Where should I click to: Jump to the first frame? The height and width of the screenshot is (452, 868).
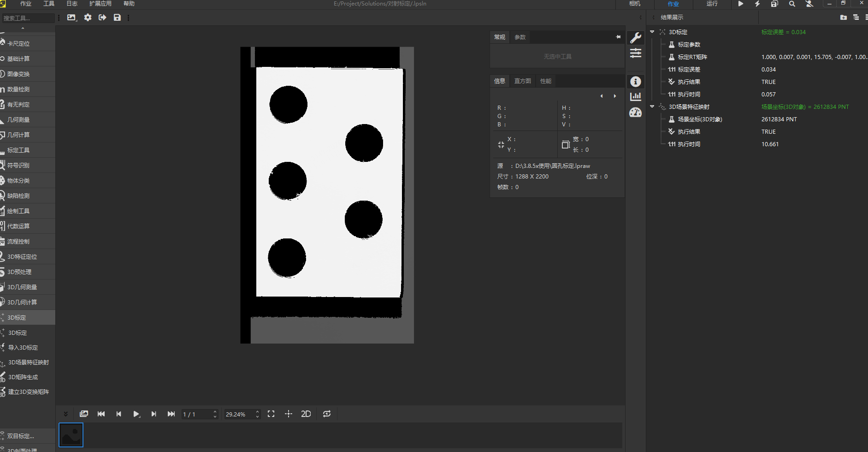(x=101, y=414)
